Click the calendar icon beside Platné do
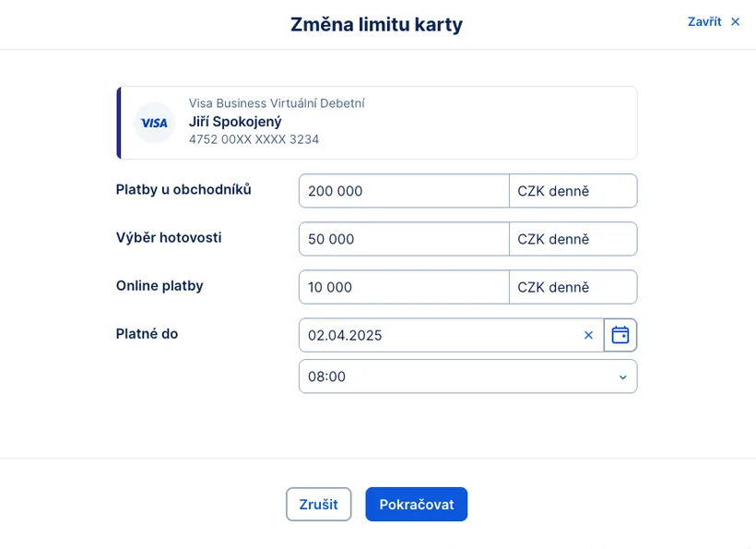Viewport: 756px width, 549px height. pos(620,335)
